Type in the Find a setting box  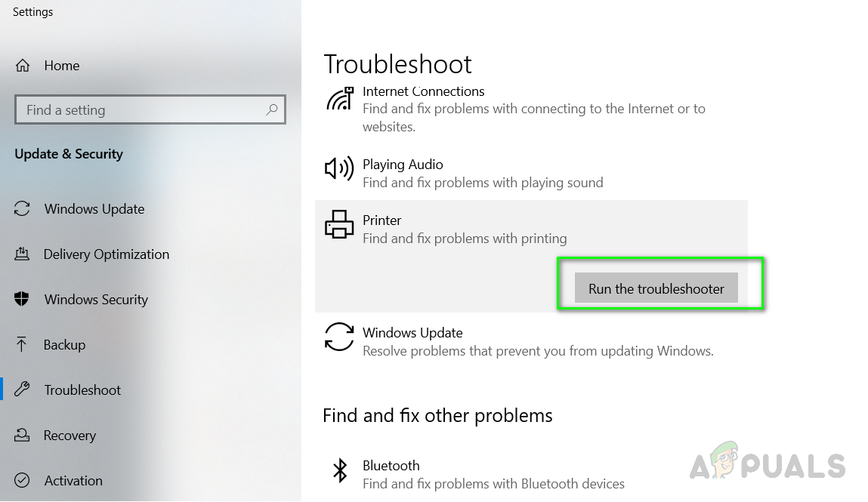(x=140, y=110)
